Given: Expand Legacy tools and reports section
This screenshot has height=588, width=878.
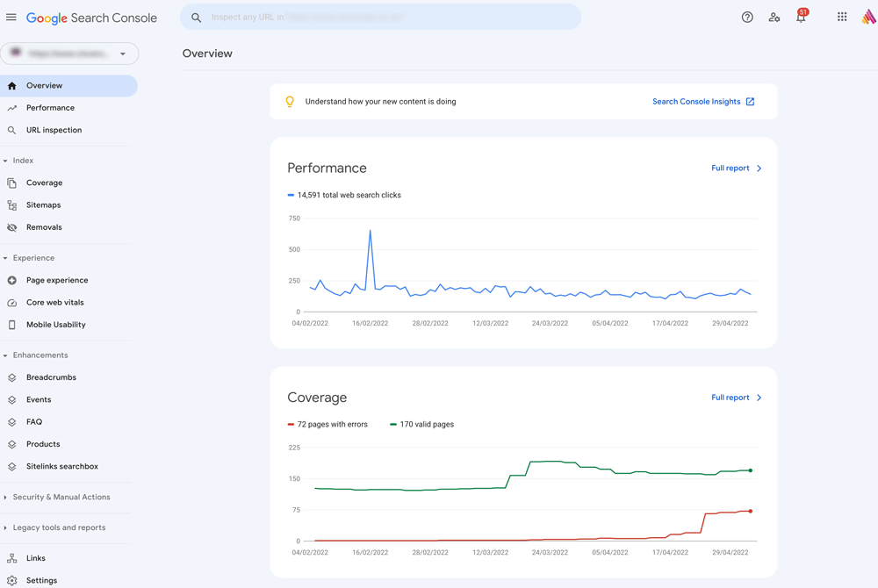Looking at the screenshot, I should 5,527.
